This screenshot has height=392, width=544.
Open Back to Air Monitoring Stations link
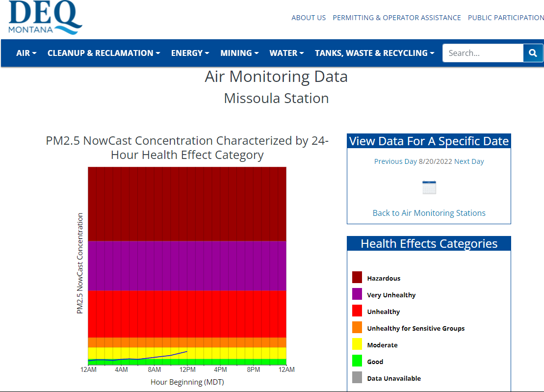click(429, 212)
